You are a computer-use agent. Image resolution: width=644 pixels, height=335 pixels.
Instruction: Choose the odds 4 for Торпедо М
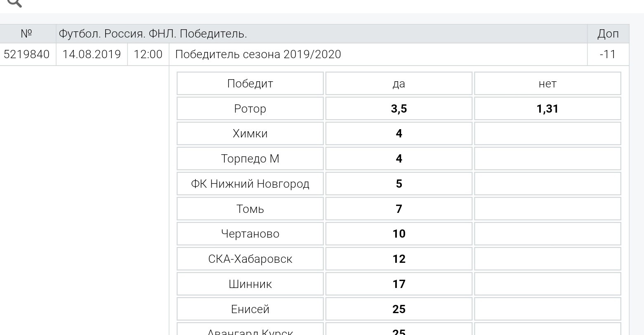click(399, 159)
